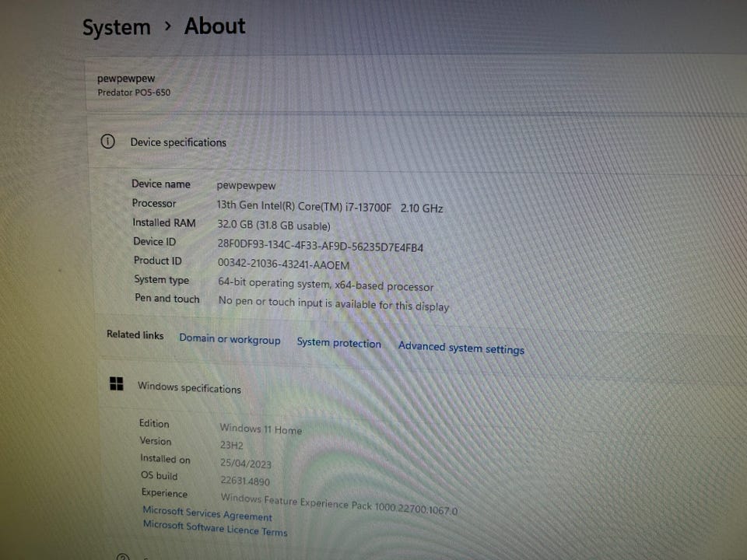Image resolution: width=747 pixels, height=560 pixels.
Task: Select the Device ID value 28F0DF93-134C
Action: (320, 245)
